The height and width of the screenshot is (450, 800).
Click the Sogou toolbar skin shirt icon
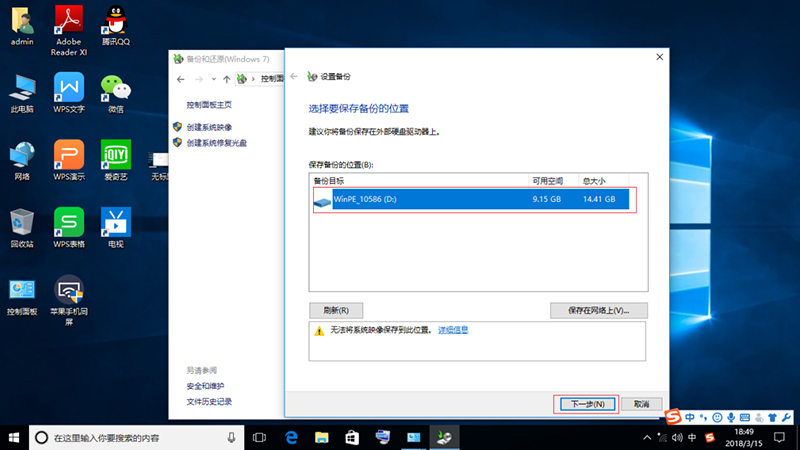[x=772, y=417]
